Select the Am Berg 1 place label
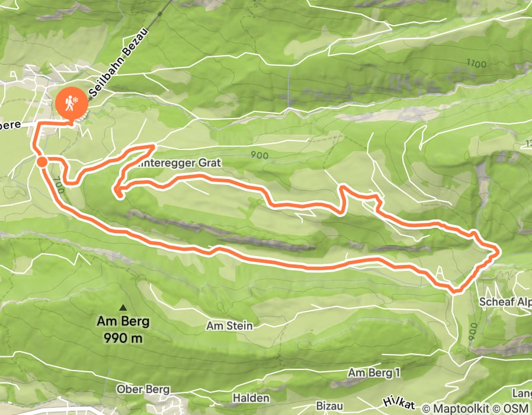 click(374, 373)
